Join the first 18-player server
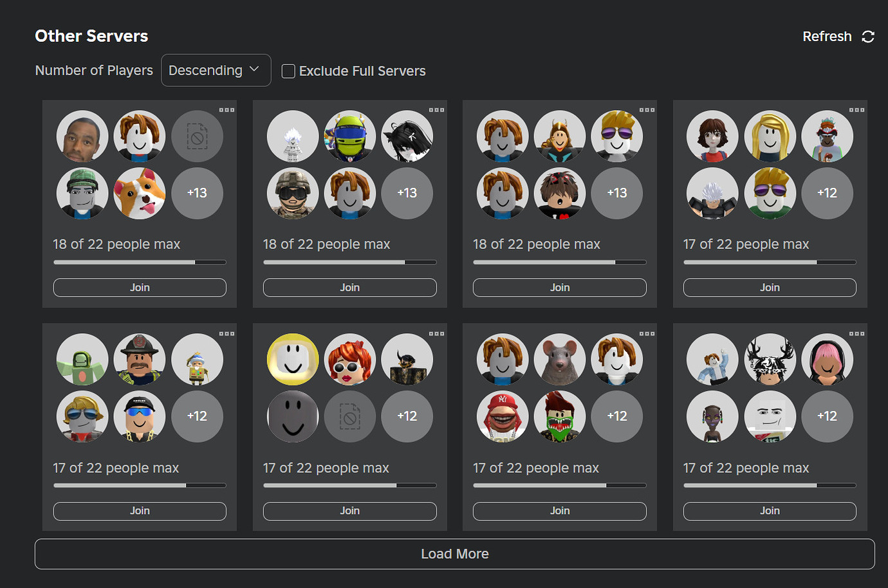Viewport: 888px width, 588px height. 140,287
